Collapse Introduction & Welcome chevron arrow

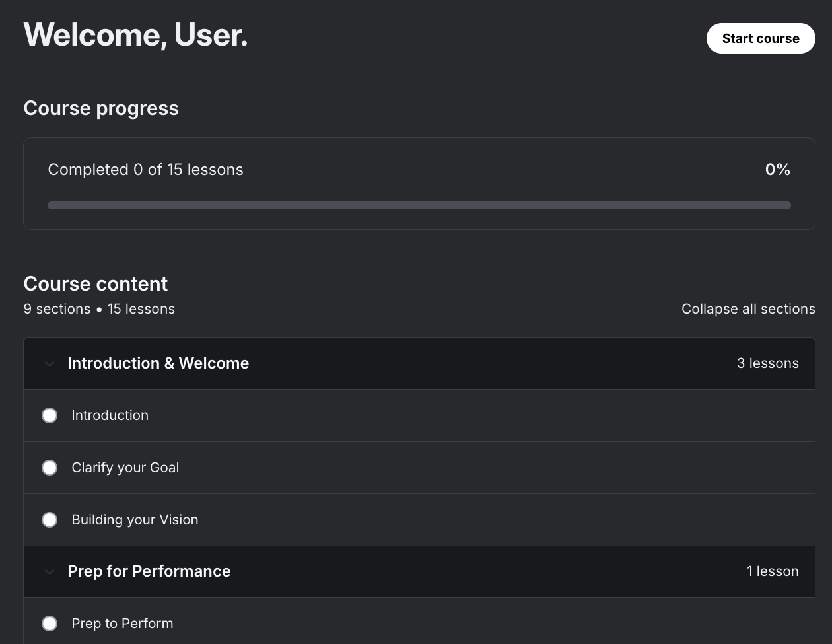[50, 363]
